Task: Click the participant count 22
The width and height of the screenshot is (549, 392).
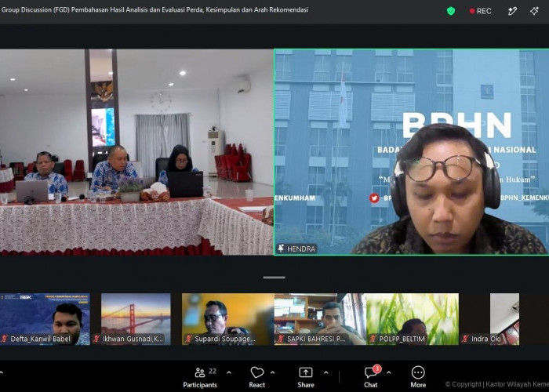Action: (x=213, y=371)
